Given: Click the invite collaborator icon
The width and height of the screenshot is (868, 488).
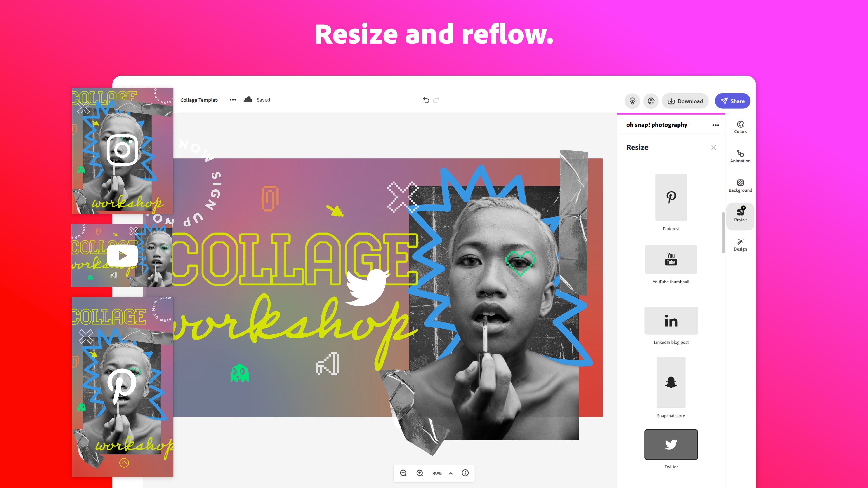Looking at the screenshot, I should (x=651, y=101).
